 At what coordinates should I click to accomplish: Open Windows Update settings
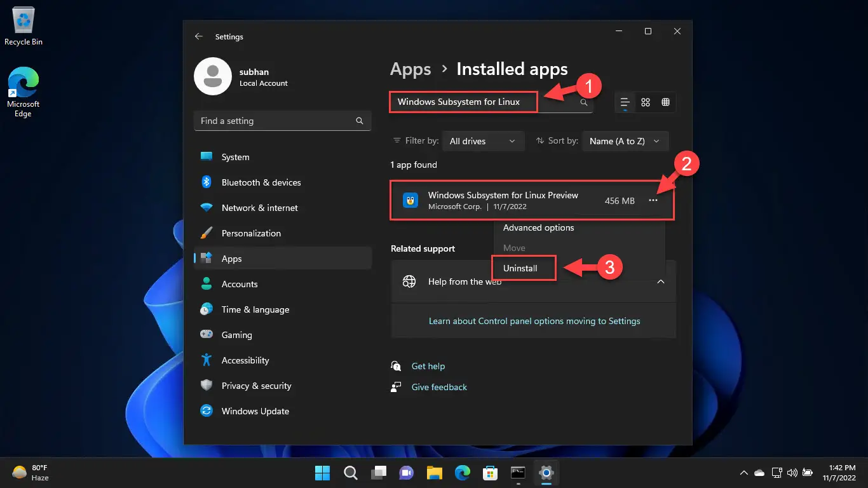coord(283,411)
